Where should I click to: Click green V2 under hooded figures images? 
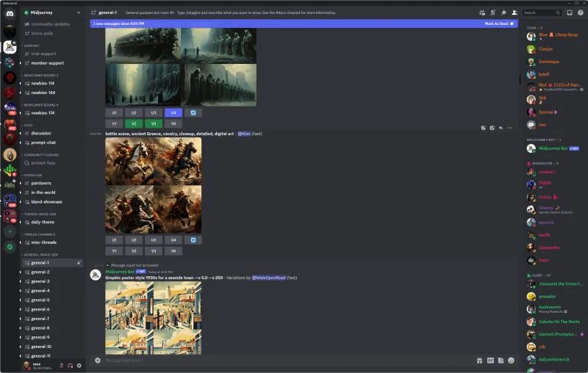pos(134,123)
